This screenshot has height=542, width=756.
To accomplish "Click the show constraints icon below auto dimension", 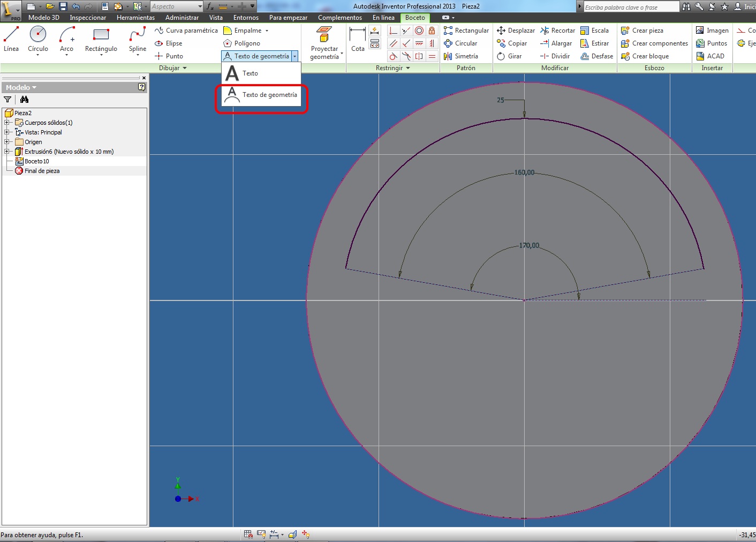I will tap(375, 44).
